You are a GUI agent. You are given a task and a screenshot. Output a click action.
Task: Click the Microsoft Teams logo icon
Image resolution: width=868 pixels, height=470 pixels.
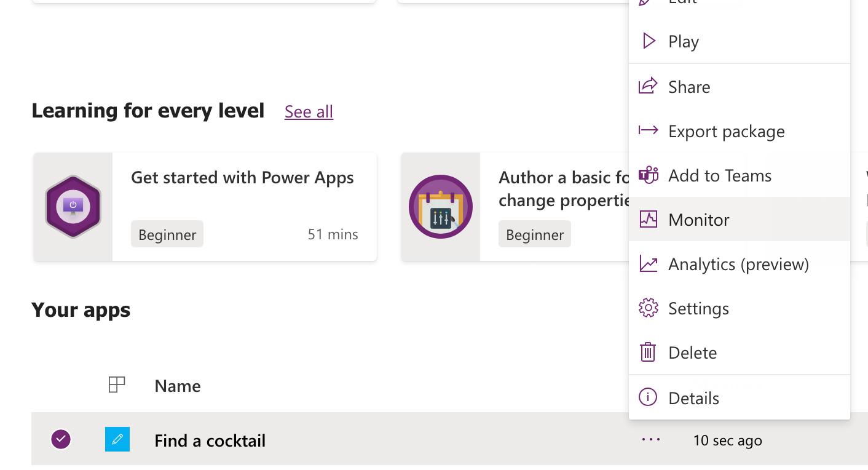(x=648, y=175)
